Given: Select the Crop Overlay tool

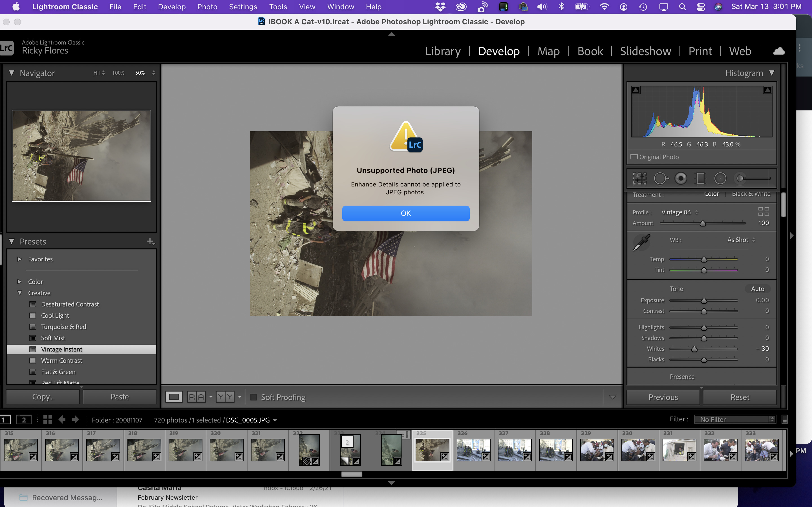Looking at the screenshot, I should point(639,178).
